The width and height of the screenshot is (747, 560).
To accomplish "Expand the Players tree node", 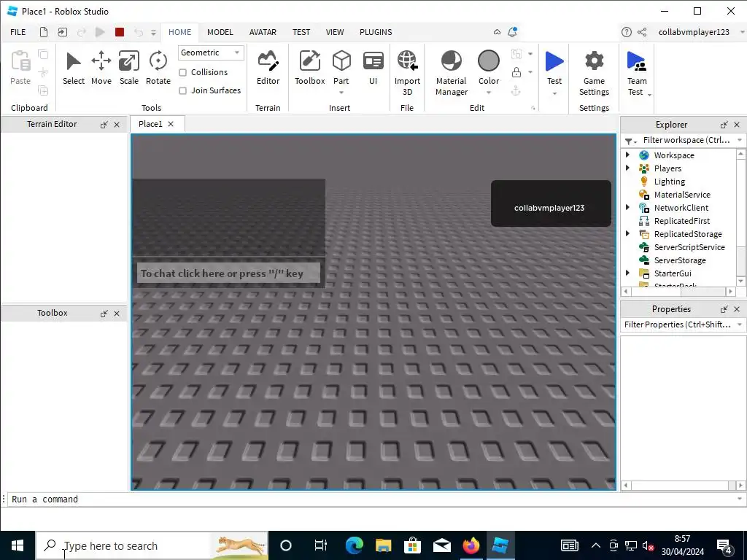I will 628,168.
